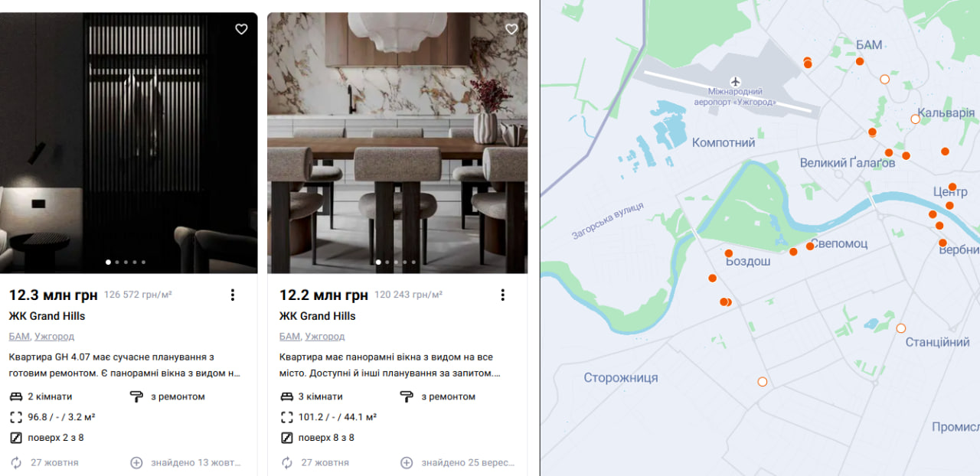Image resolution: width=980 pixels, height=476 pixels.
Task: Favorite the 12.2 млн грн listing heart
Action: [x=511, y=29]
